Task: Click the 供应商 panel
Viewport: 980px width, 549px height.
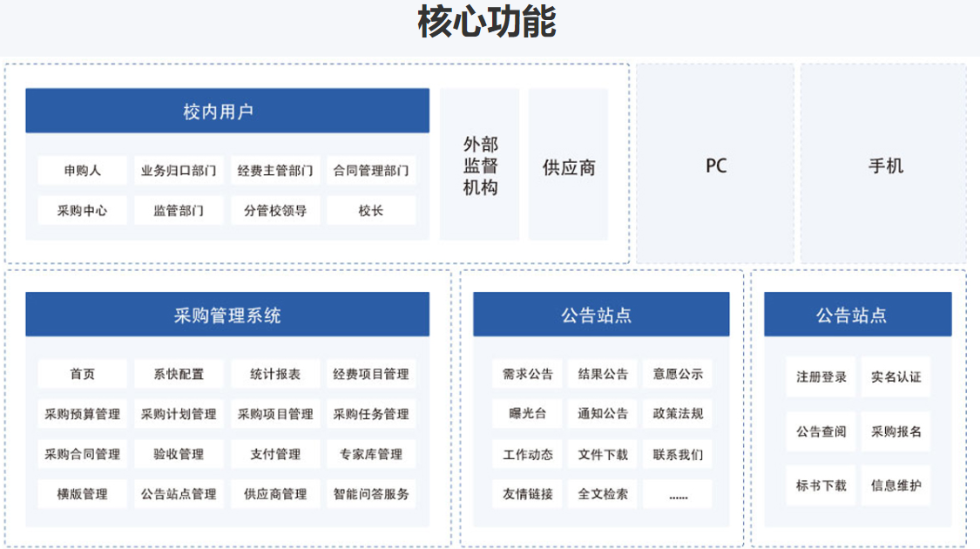Action: coord(568,166)
